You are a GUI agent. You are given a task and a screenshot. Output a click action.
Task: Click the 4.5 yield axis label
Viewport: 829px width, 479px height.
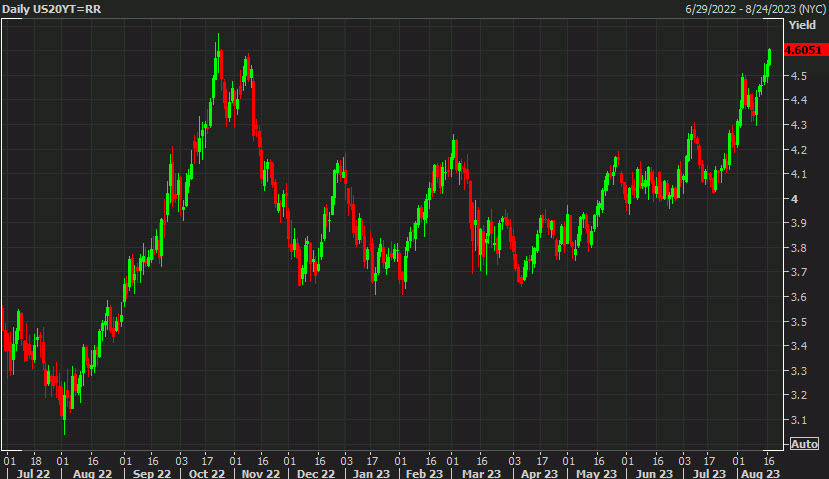point(798,76)
